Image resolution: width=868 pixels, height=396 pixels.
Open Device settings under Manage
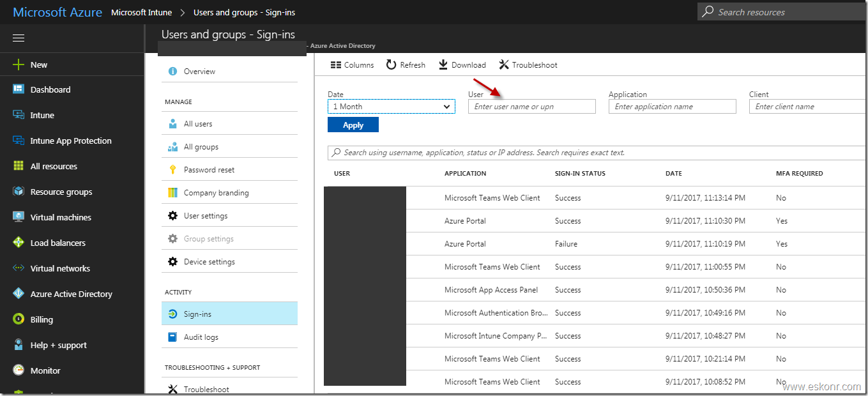click(208, 261)
